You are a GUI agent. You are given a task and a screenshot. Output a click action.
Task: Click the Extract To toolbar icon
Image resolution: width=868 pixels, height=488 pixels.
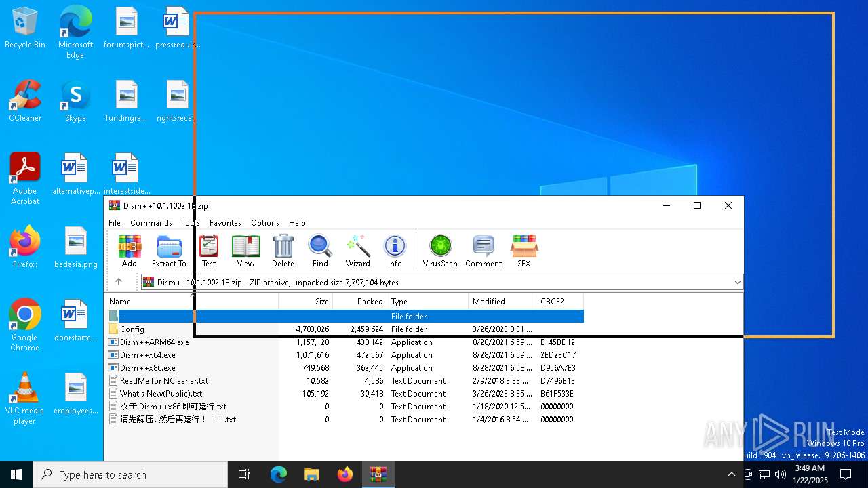coord(169,251)
